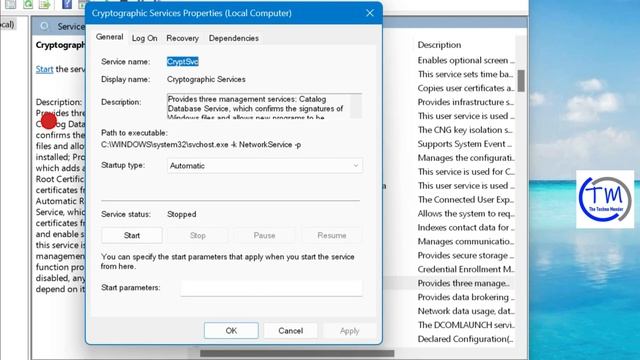Viewport: 640px width, 360px height.
Task: Select the row 'The Connected User Exp..'
Action: click(x=465, y=200)
